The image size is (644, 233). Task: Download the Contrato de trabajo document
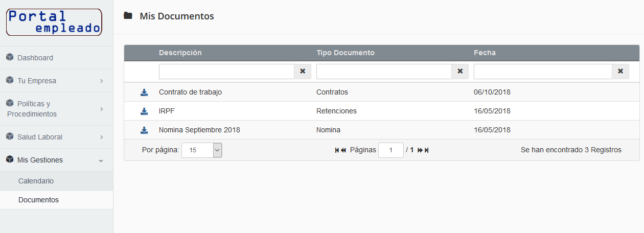pyautogui.click(x=144, y=92)
